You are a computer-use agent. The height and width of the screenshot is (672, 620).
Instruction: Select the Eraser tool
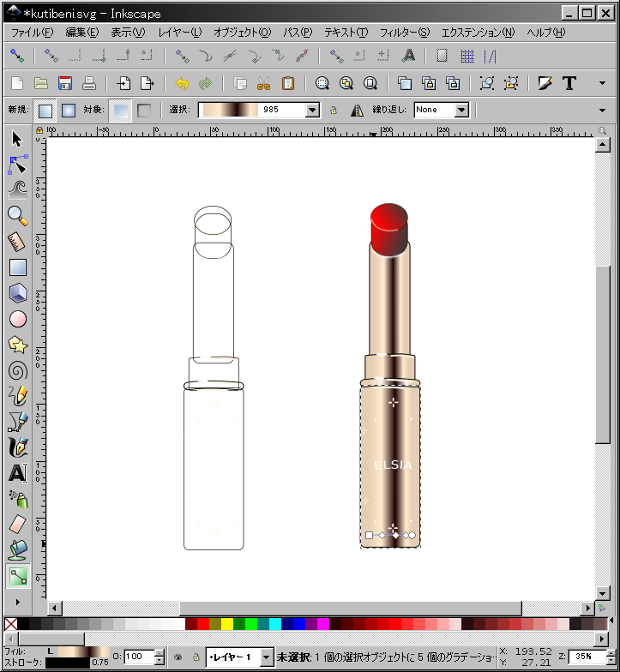(x=17, y=525)
